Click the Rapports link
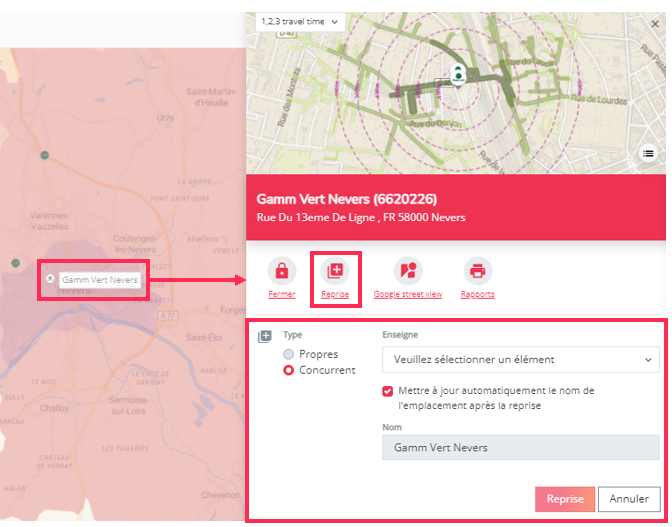The width and height of the screenshot is (672, 527). pyautogui.click(x=478, y=294)
